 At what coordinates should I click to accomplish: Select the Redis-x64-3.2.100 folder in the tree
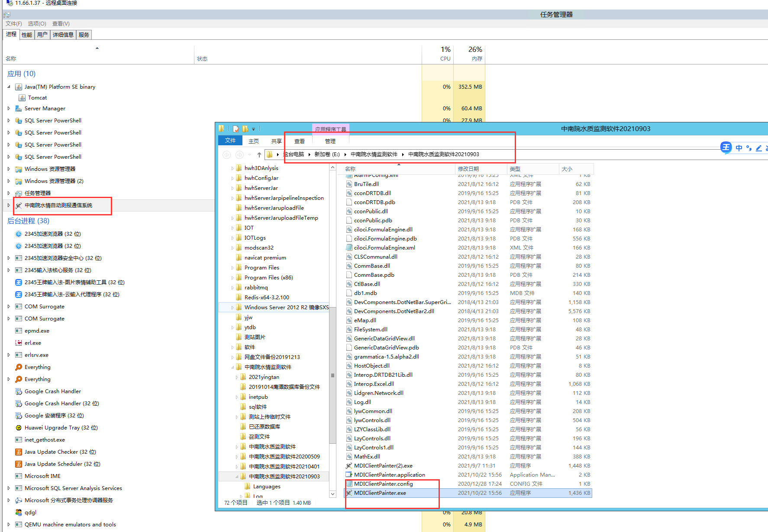[267, 298]
